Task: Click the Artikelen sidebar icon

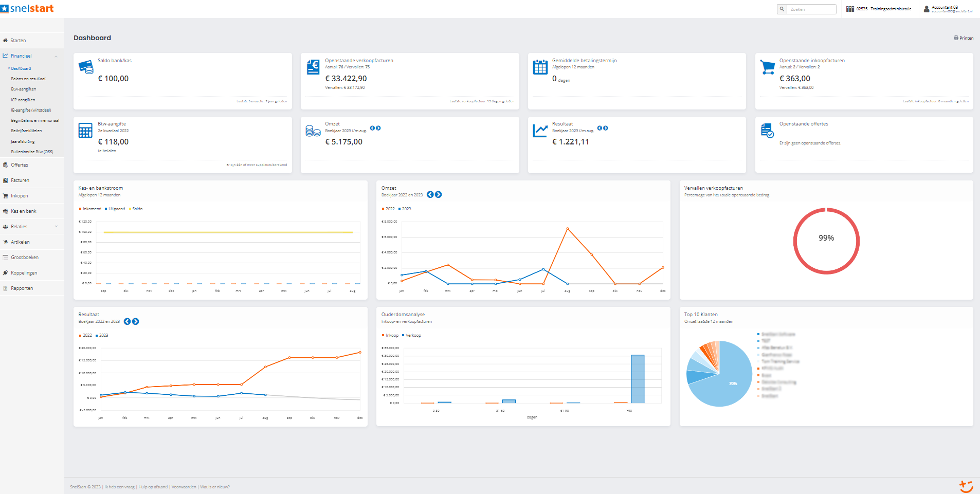Action: [5, 242]
